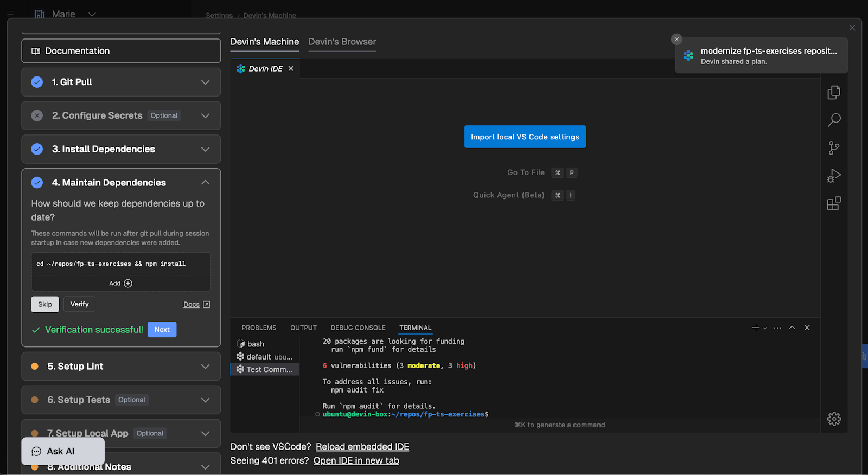Image resolution: width=868 pixels, height=475 pixels.
Task: Click the terminal prompt line
Action: [406, 414]
